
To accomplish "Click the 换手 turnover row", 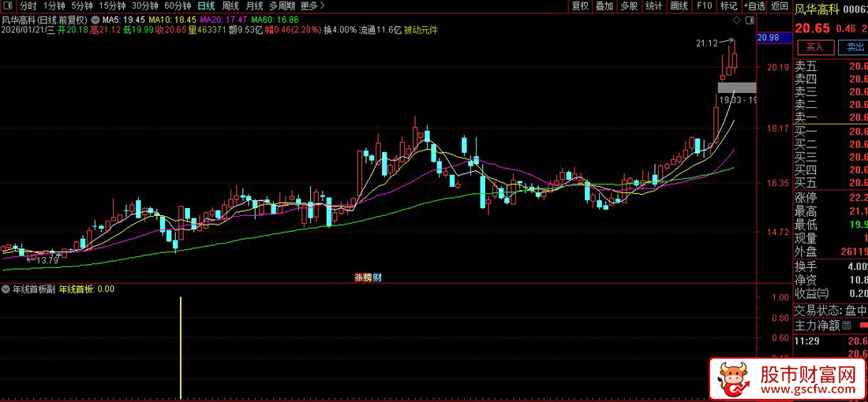I will pyautogui.click(x=831, y=266).
